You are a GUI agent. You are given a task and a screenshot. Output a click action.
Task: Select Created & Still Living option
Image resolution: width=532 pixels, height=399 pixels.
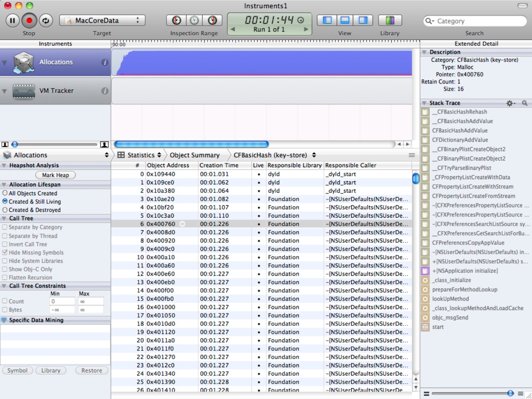[x=5, y=201]
